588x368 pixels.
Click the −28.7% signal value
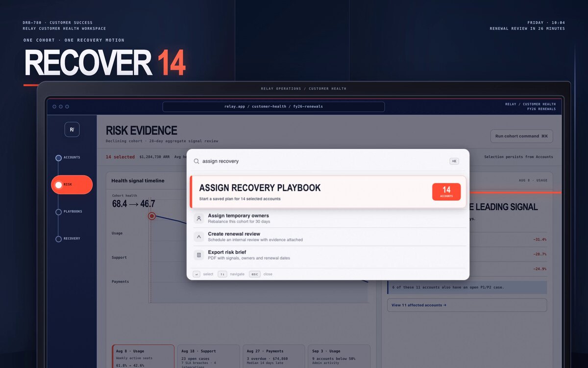point(539,254)
